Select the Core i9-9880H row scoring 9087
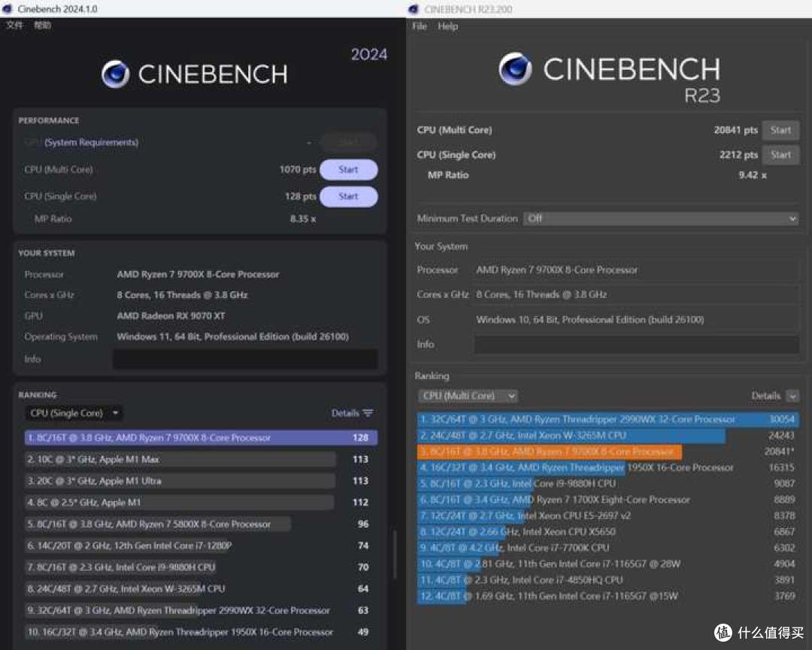Viewport: 812px width, 650px height. (608, 484)
